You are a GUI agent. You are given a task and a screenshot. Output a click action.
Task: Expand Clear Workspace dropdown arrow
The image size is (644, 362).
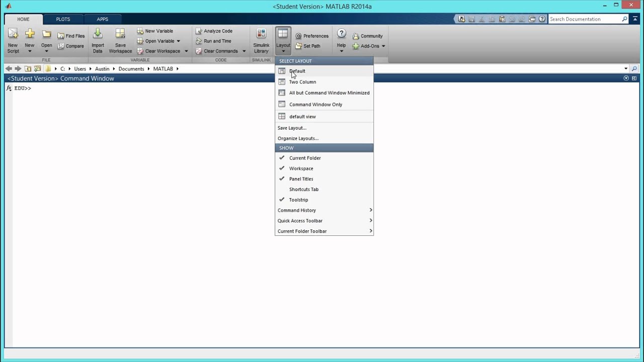(186, 51)
